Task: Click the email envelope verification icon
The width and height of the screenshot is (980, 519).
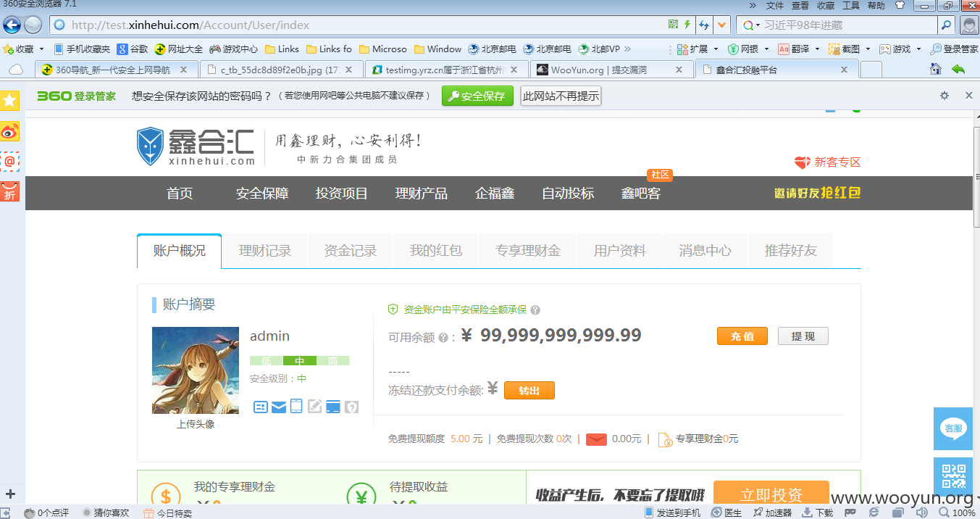Action: (x=279, y=407)
